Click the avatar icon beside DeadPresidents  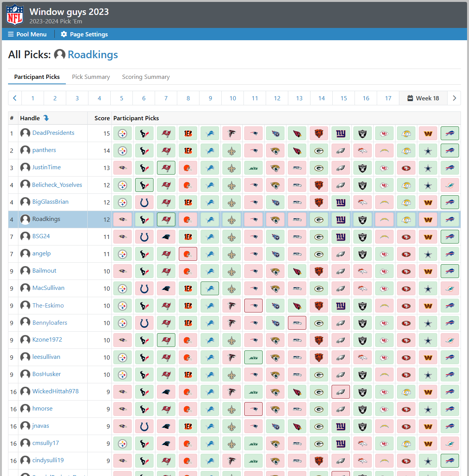point(25,133)
